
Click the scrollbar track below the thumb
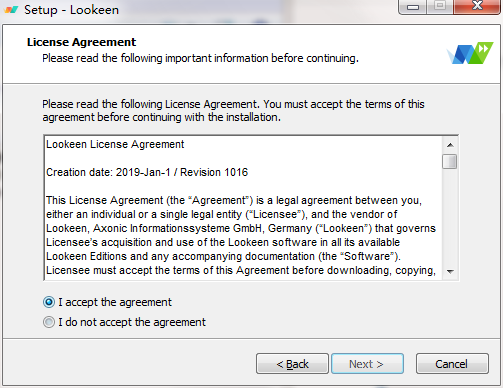pyautogui.click(x=450, y=217)
